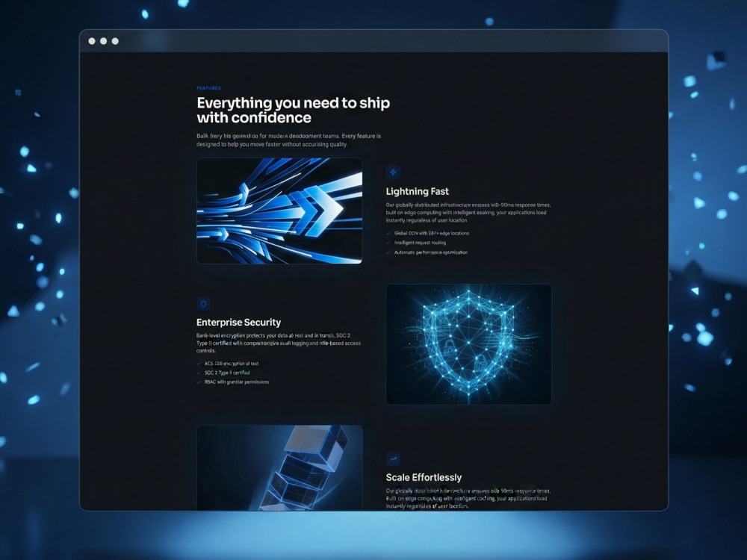
Task: Select the Lightning Fast heading
Action: [418, 191]
